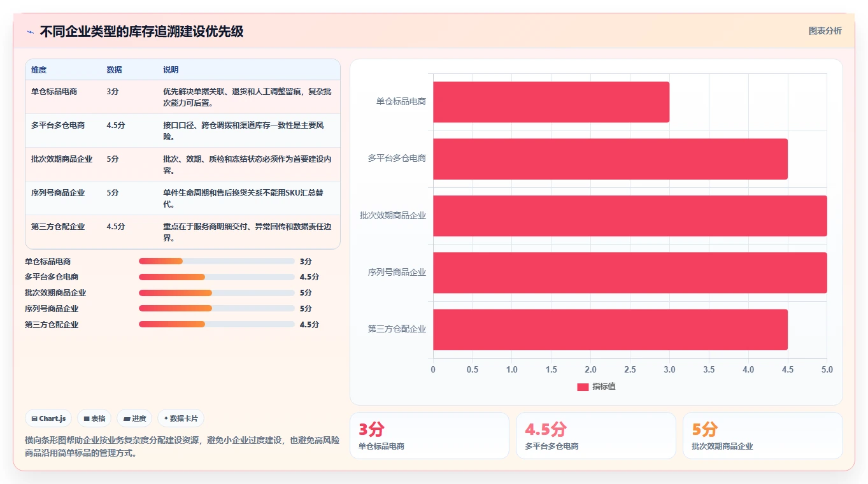Click the 第三方仓配企业 progress bar
The height and width of the screenshot is (484, 868).
pyautogui.click(x=217, y=325)
